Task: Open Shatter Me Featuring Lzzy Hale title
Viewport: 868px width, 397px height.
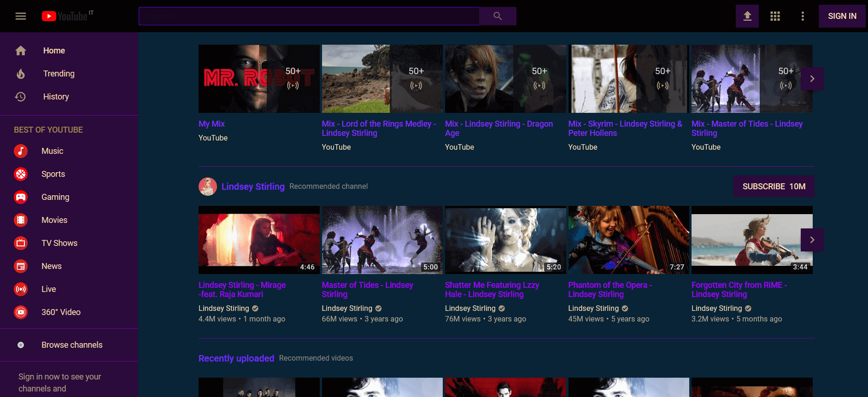Action: pos(492,290)
